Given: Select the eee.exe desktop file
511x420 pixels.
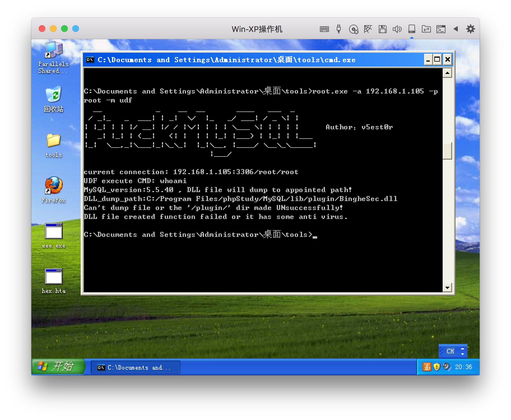Looking at the screenshot, I should pyautogui.click(x=54, y=236).
